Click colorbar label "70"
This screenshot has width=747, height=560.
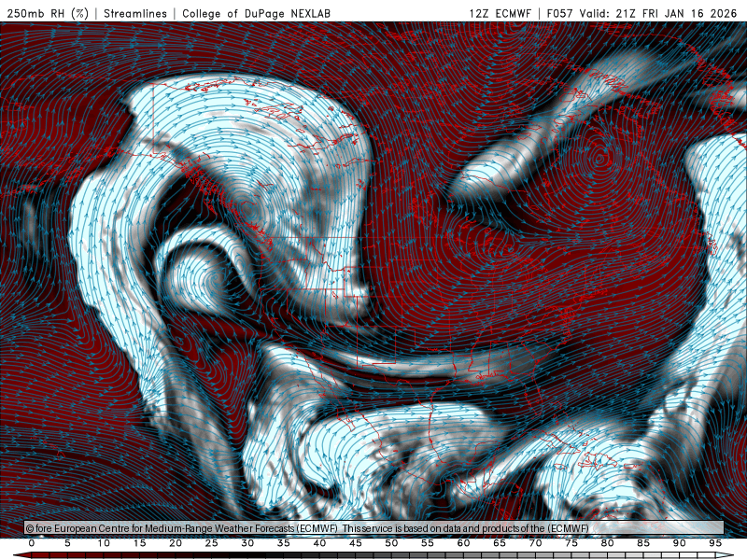pyautogui.click(x=535, y=543)
